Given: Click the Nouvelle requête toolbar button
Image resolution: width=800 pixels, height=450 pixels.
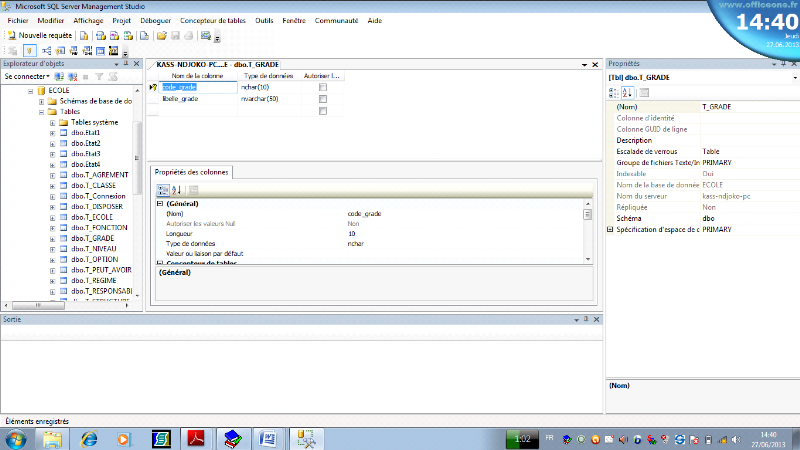Looking at the screenshot, I should tap(39, 35).
